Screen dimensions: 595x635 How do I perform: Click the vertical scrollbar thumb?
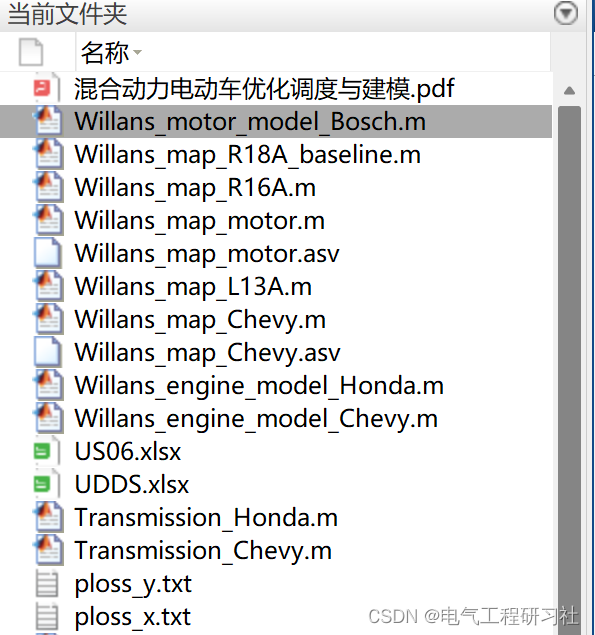click(569, 369)
